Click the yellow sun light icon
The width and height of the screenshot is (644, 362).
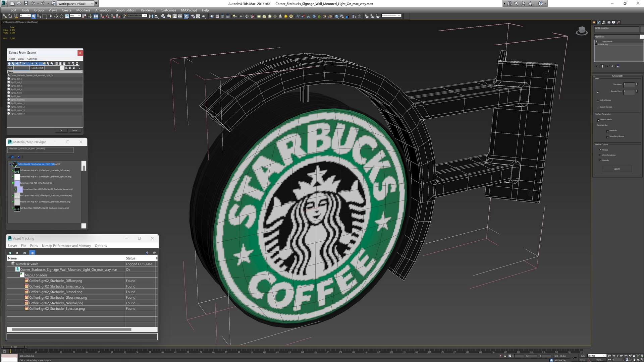(x=286, y=16)
